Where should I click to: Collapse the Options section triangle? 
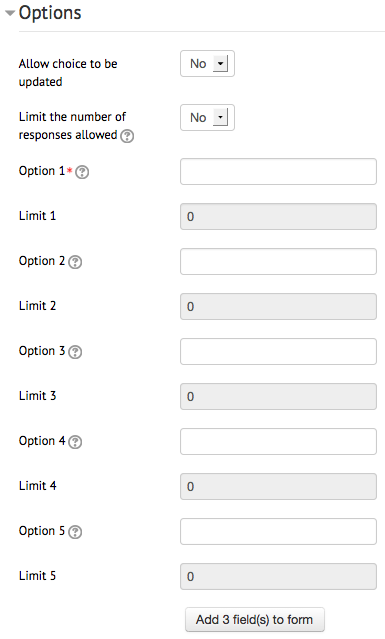(10, 13)
